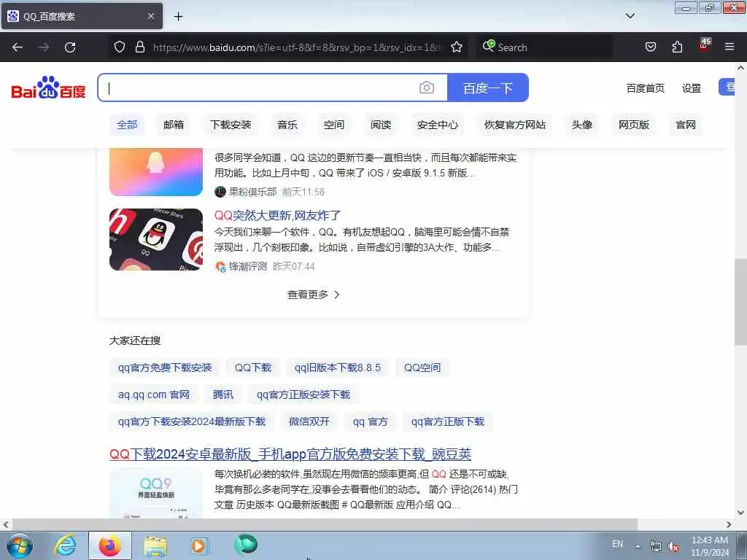Click related search QQ下载
747x560 pixels.
point(253,367)
